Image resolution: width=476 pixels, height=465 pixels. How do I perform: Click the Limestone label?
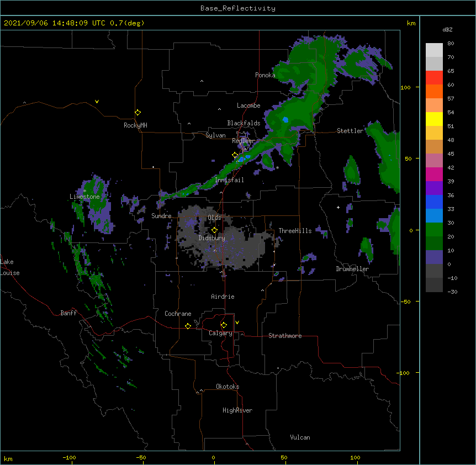[x=84, y=197]
